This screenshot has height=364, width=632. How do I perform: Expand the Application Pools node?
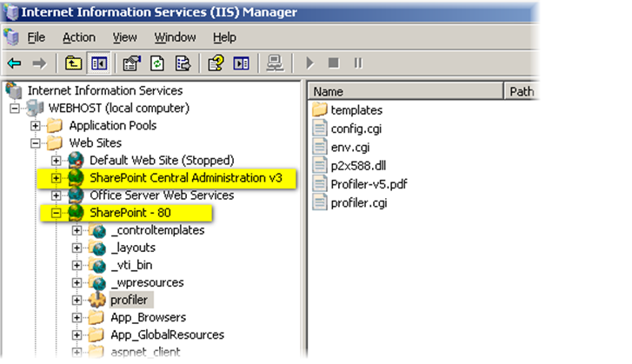(x=36, y=126)
